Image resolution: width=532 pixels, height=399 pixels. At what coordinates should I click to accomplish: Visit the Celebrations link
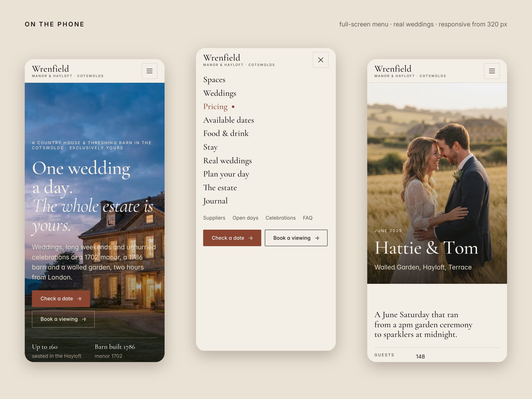pos(281,218)
